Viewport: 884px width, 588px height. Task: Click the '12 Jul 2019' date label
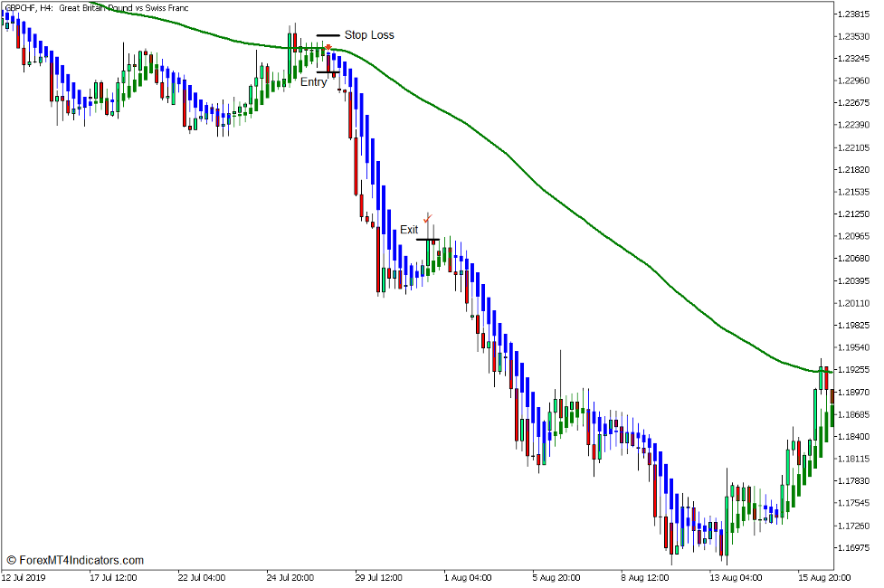point(24,578)
